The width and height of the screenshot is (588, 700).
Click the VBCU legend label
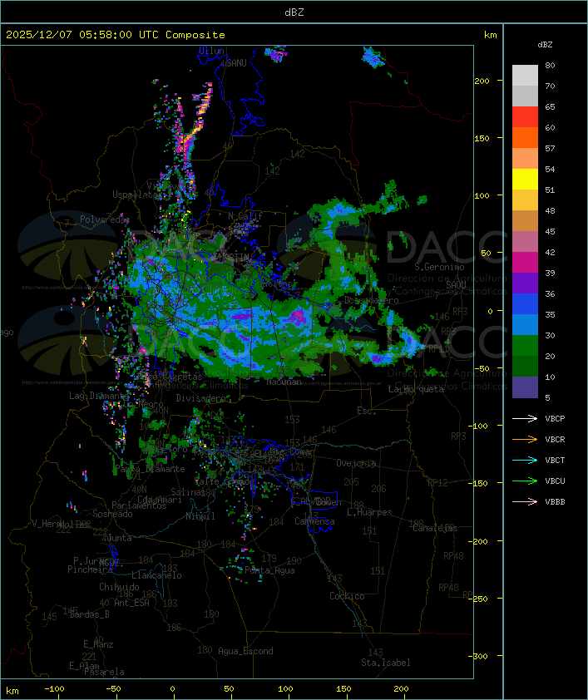point(555,481)
